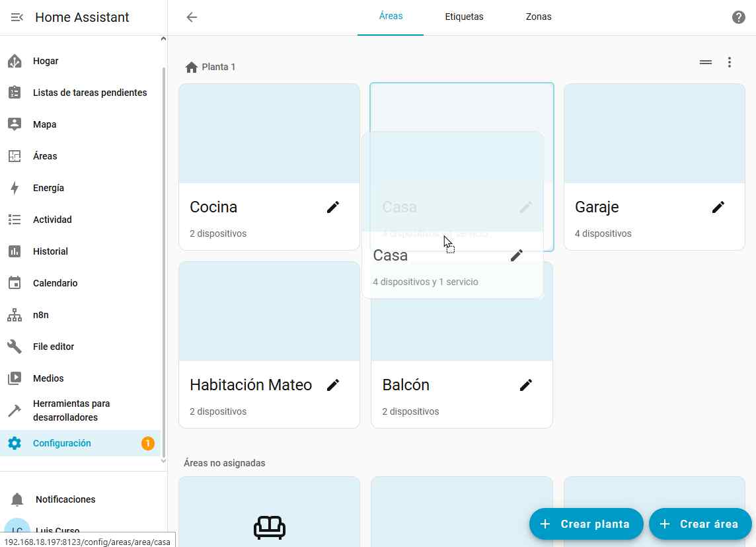
Task: Switch to the Etiquetas tab
Action: coord(464,17)
